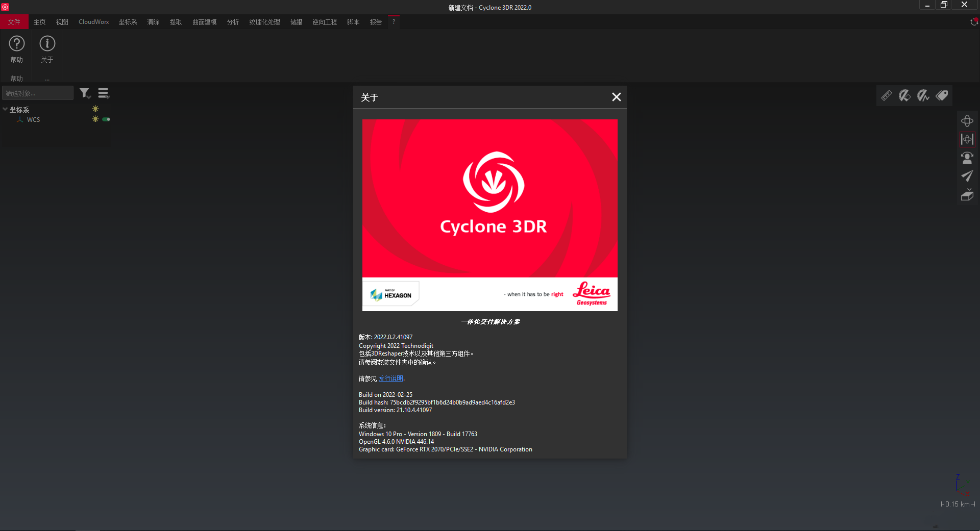
Task: Open the filter funnel dropdown
Action: click(85, 93)
